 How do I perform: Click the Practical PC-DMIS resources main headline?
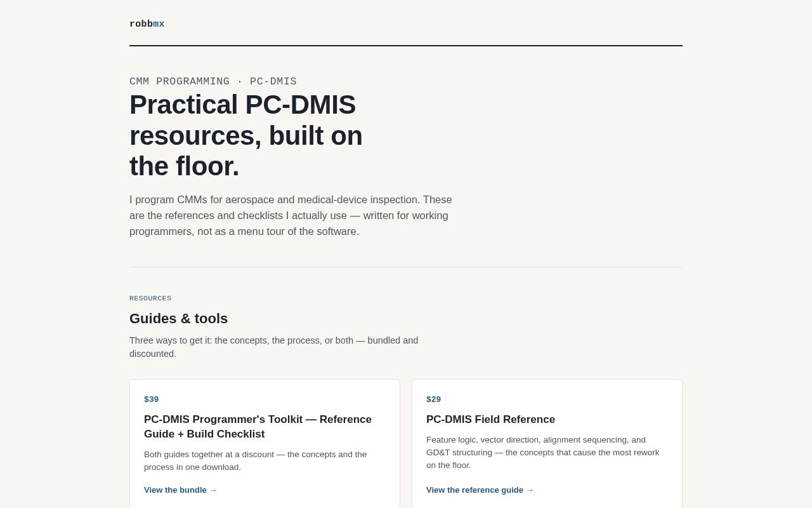[x=246, y=135]
